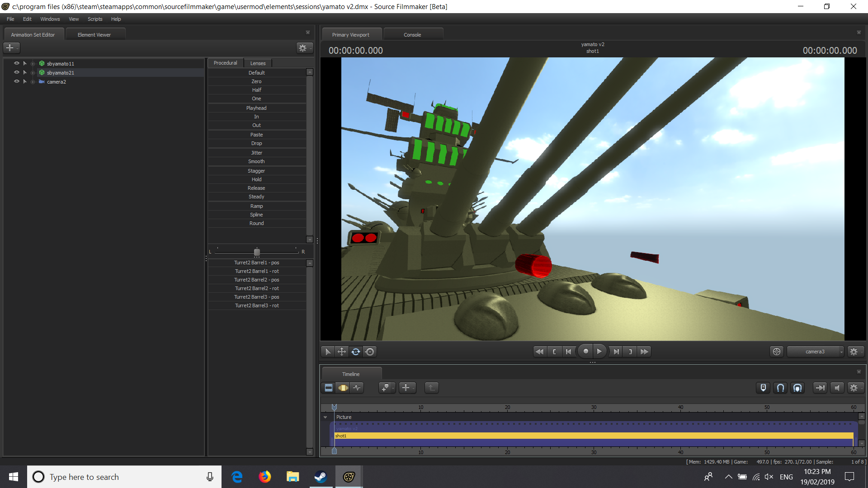Switch to the Clip Editor filmstrip mode
Screen dimensions: 868x488
(329, 388)
